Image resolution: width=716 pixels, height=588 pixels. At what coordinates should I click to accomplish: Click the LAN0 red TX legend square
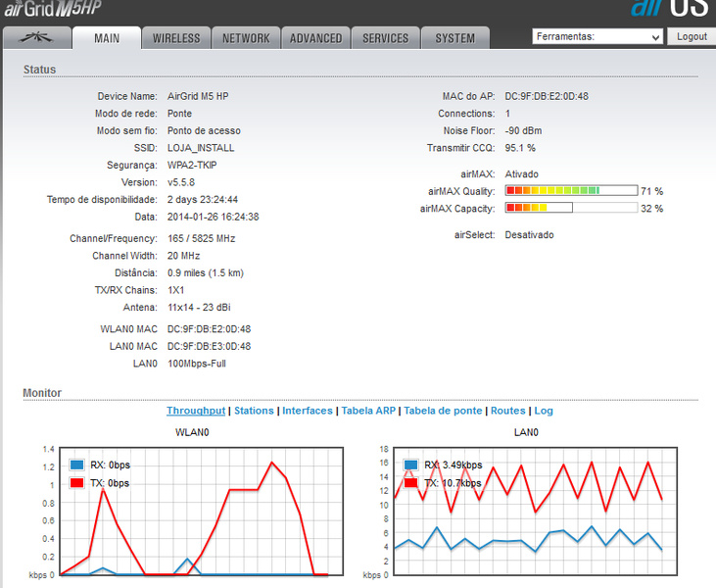coord(411,482)
